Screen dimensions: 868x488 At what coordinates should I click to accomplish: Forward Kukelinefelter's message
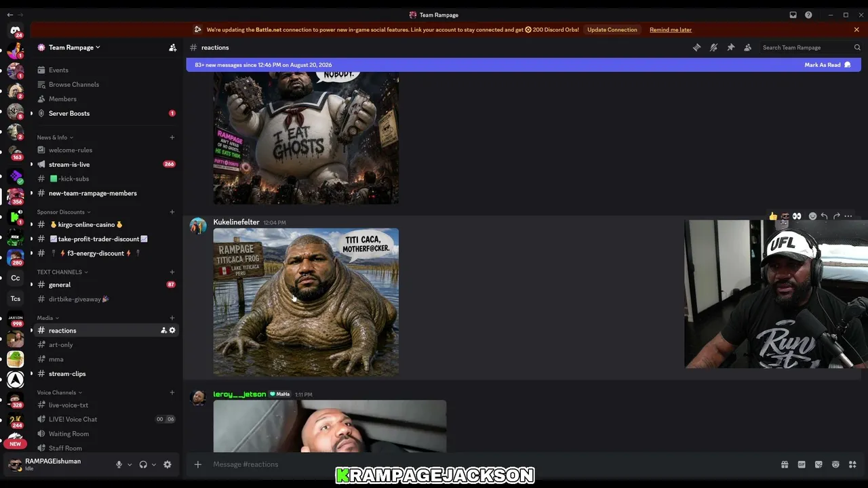836,216
